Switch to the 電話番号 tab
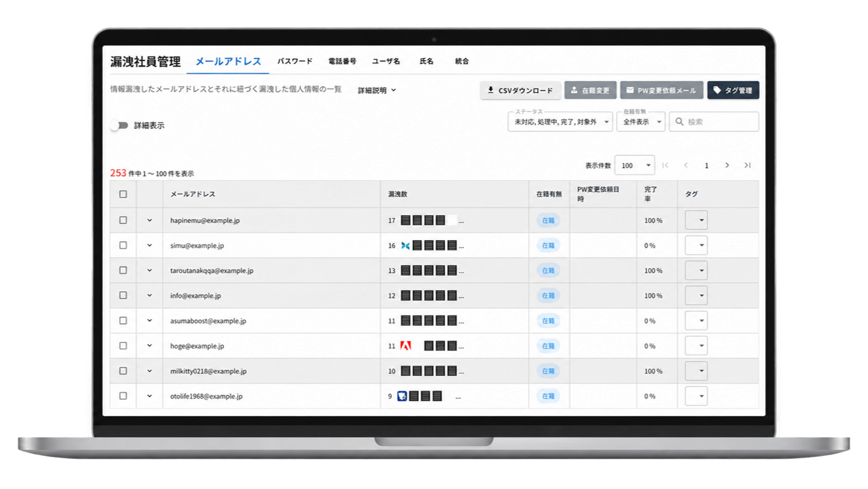 pyautogui.click(x=342, y=61)
